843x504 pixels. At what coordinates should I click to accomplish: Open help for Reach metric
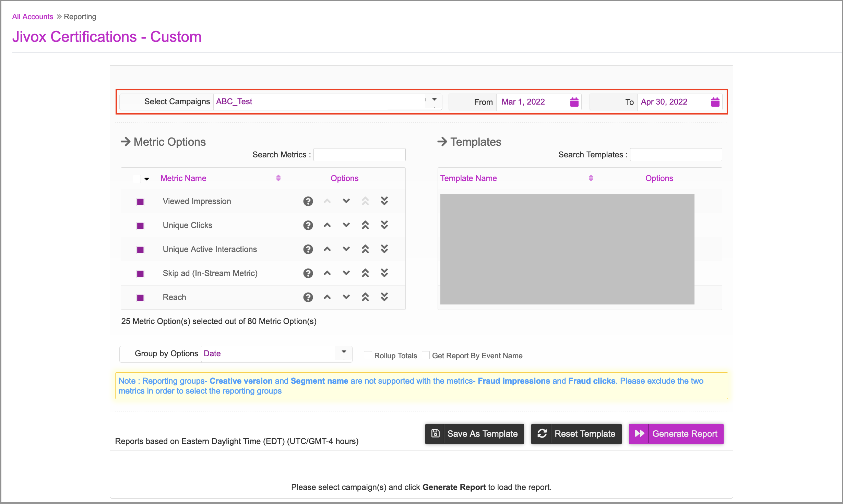(x=308, y=297)
